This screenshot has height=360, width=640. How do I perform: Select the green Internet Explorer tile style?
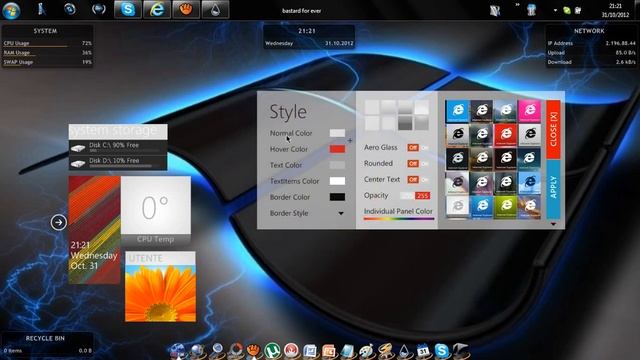[505, 207]
